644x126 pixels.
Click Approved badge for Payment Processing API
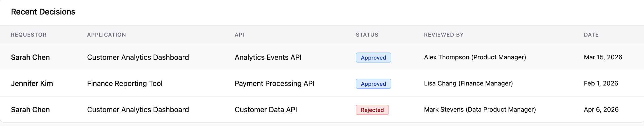373,84
